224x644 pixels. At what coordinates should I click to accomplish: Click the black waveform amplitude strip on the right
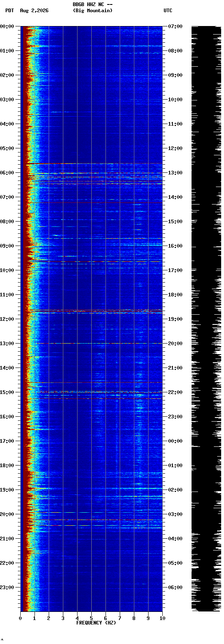coord(207,319)
